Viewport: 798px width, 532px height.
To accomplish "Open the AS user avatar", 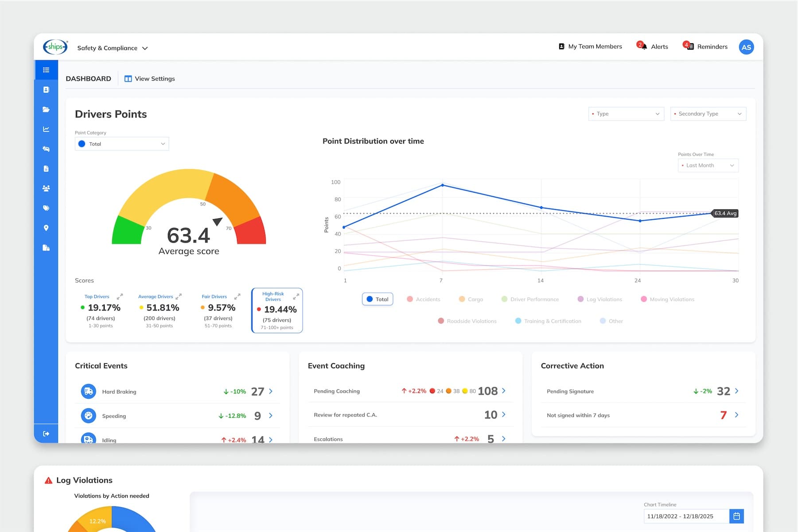I will click(746, 47).
